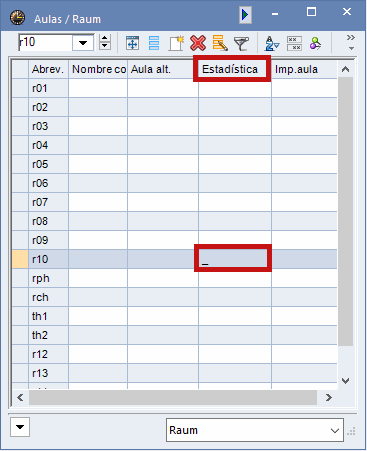Click the xx lock grid icon
Screen dimensions: 367x451
[294, 43]
